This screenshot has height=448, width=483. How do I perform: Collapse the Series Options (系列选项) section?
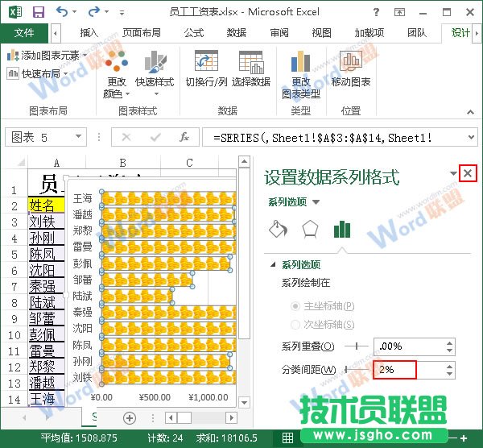[x=274, y=265]
